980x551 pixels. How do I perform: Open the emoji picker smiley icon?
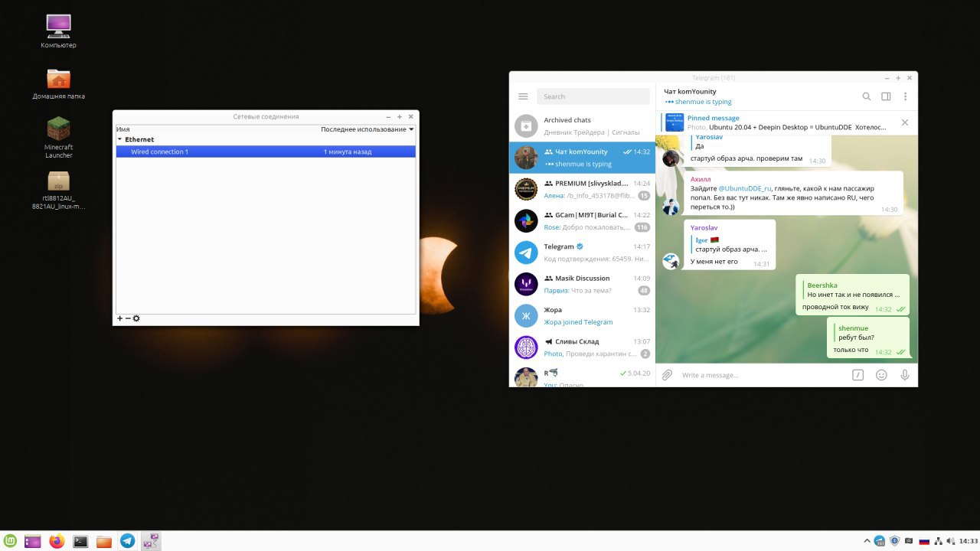(881, 375)
